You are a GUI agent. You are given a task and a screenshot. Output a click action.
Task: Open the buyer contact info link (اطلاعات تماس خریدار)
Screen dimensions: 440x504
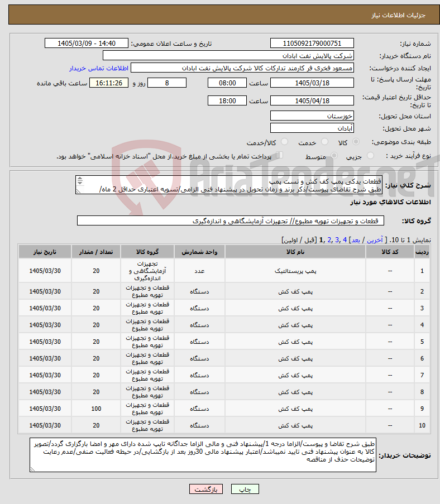point(99,68)
